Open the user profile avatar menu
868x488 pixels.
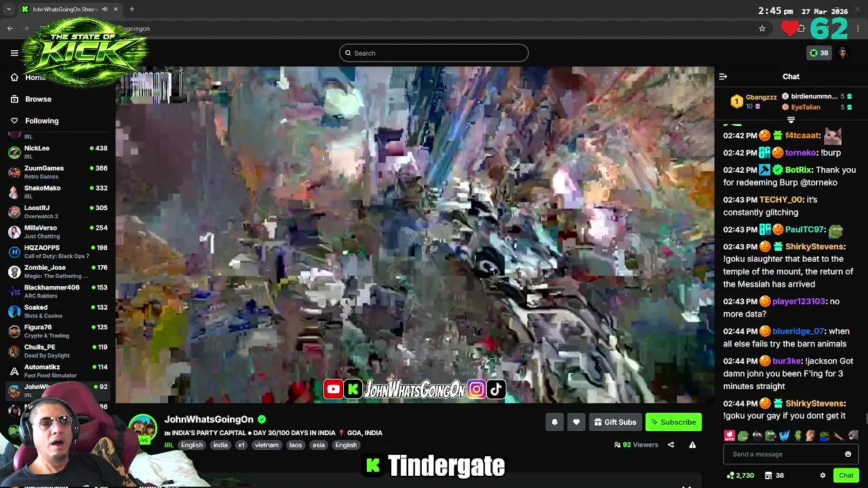click(843, 53)
